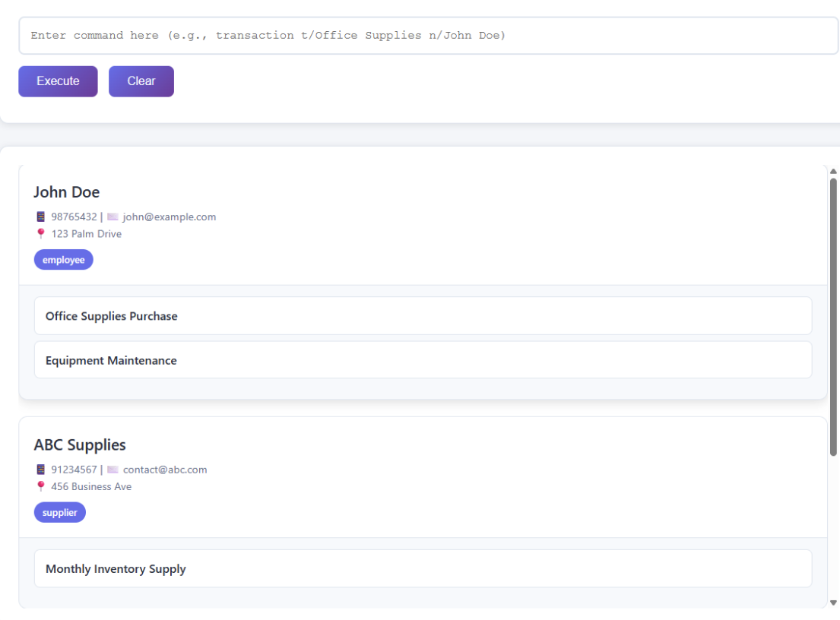Focus the command entry text field

tap(428, 36)
